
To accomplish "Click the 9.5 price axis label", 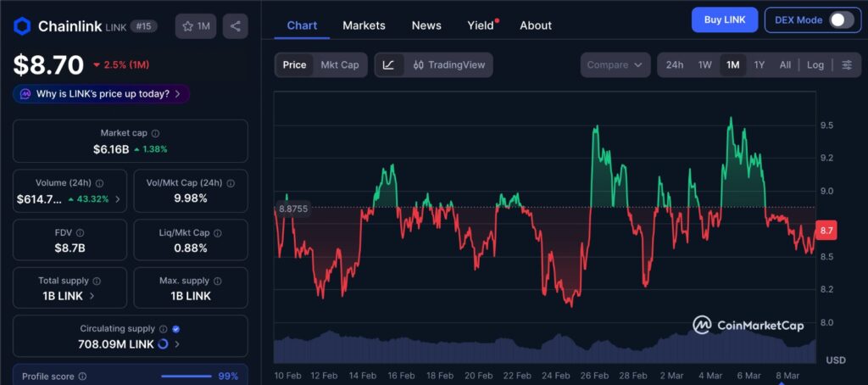I will point(827,126).
